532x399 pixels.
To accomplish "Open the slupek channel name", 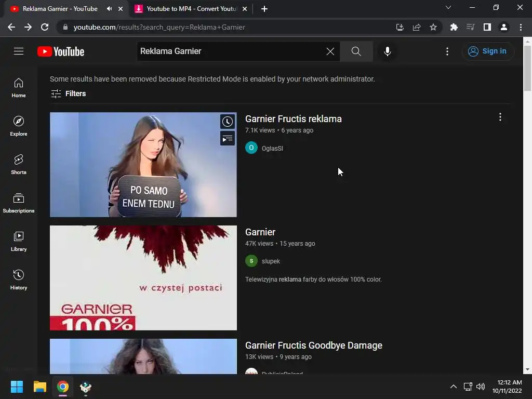I will 271,261.
